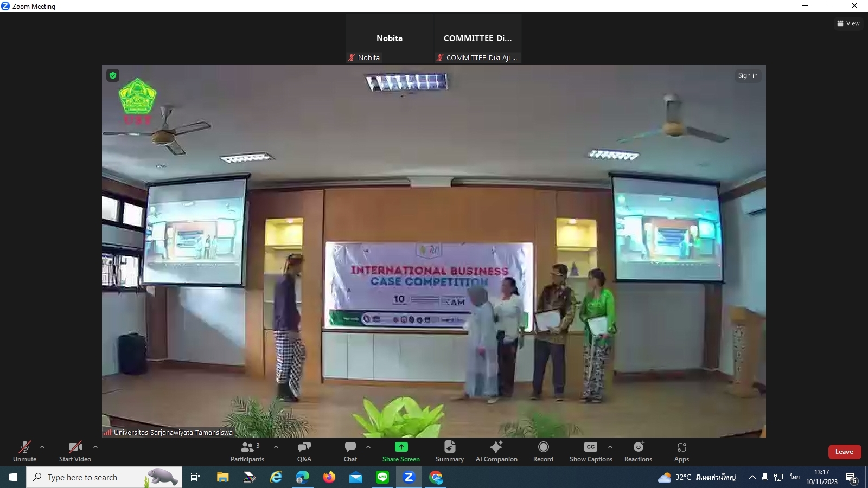Screen dimensions: 868x488
Task: Open the meeting Summary tool
Action: [x=449, y=451]
